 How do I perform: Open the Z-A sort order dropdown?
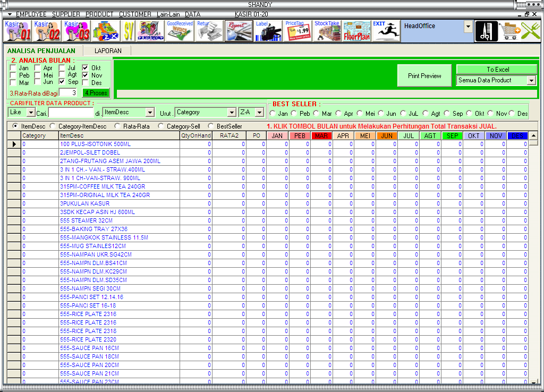(259, 113)
